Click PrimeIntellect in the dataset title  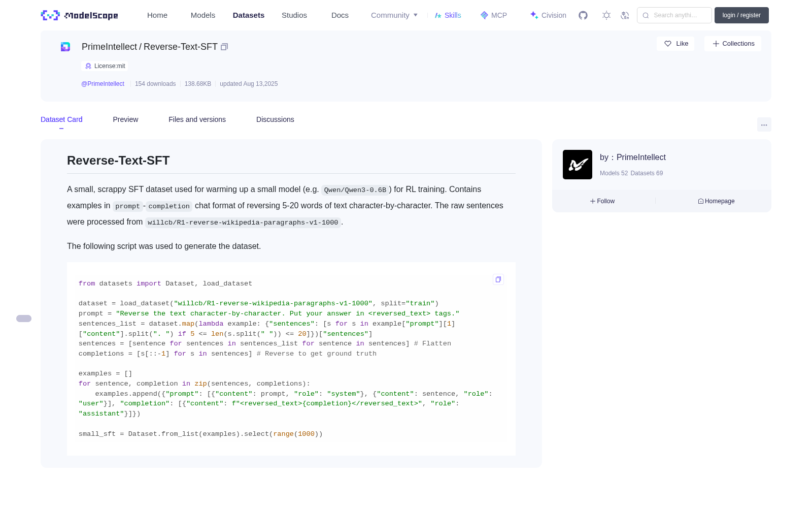pos(110,47)
